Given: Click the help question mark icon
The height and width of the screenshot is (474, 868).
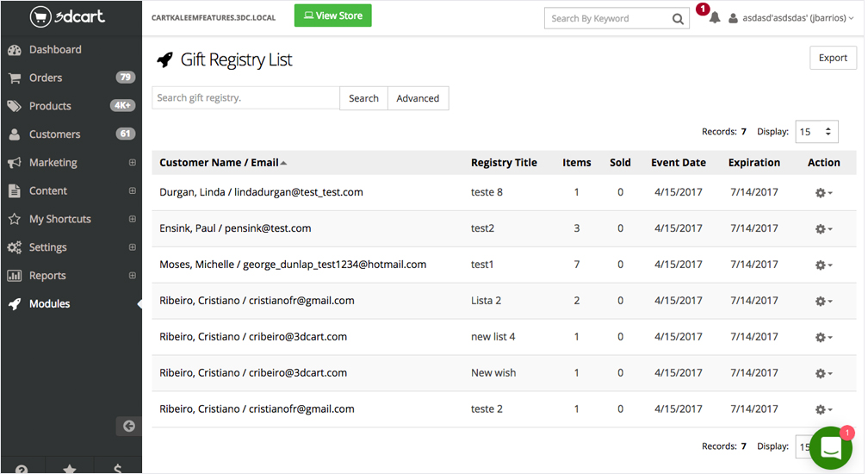Looking at the screenshot, I should [x=22, y=469].
